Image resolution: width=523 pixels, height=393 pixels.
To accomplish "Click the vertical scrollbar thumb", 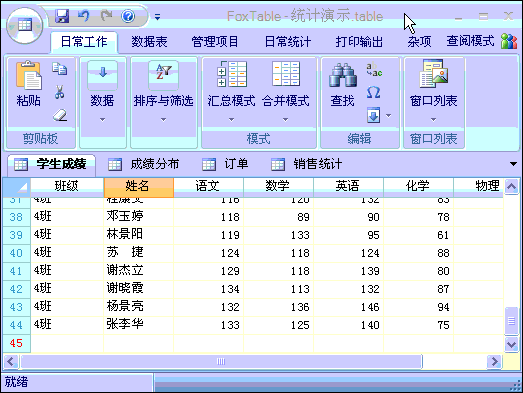I will (511, 321).
